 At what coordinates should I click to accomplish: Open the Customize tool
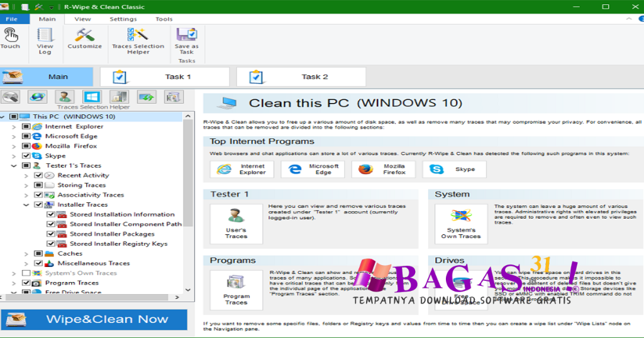85,38
